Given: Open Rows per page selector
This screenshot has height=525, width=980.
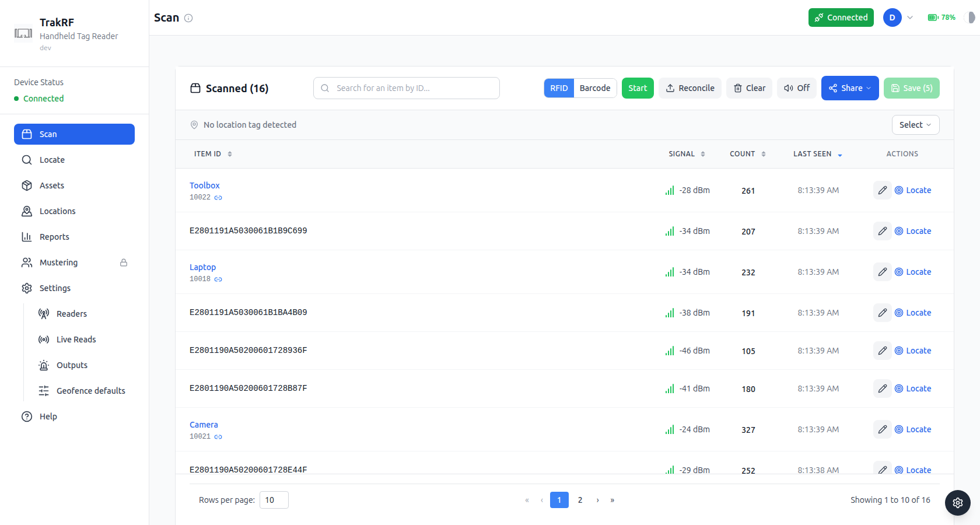Looking at the screenshot, I should 274,500.
